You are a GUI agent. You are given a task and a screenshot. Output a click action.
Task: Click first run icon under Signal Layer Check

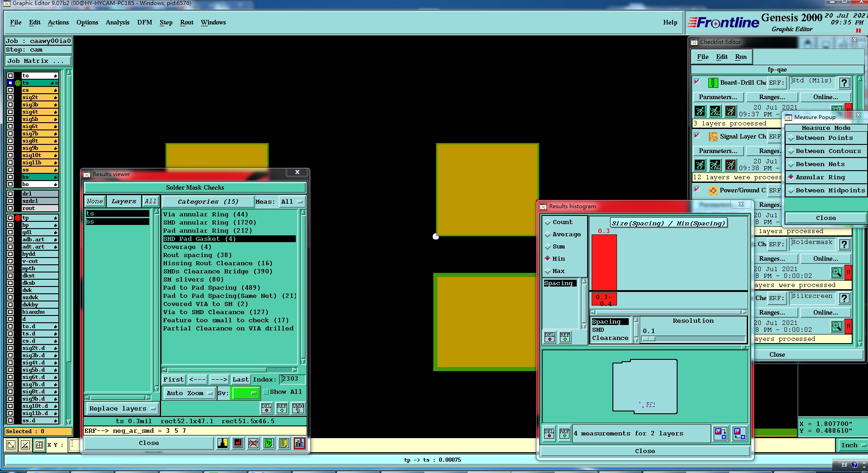[x=700, y=165]
